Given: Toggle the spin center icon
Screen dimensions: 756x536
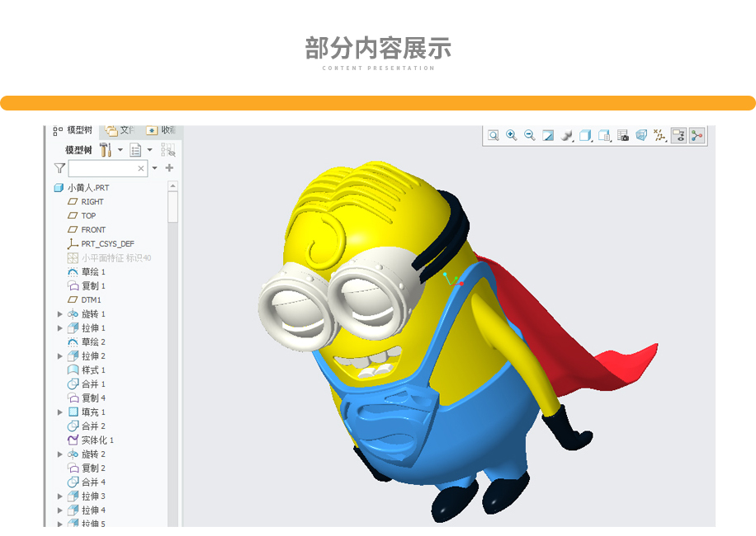Looking at the screenshot, I should click(x=697, y=136).
